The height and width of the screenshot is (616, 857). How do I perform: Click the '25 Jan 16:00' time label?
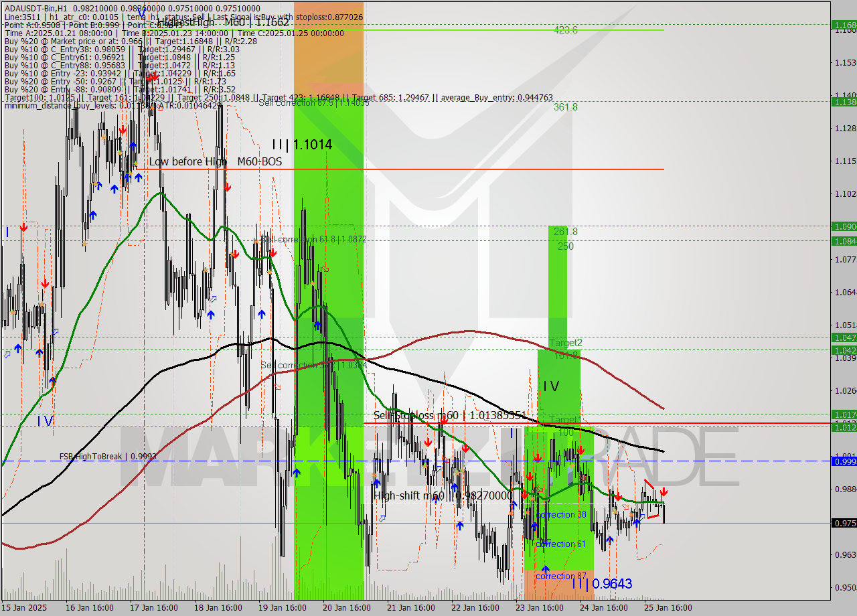coord(670,608)
